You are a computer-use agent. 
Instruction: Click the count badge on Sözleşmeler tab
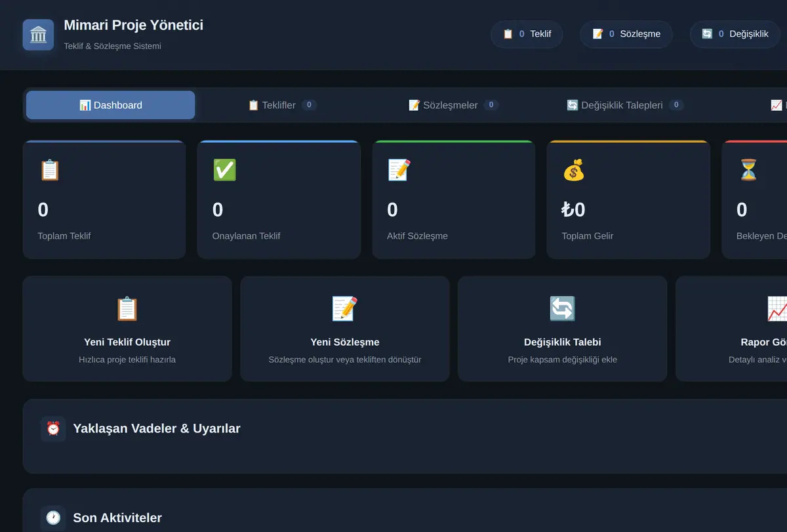point(491,105)
